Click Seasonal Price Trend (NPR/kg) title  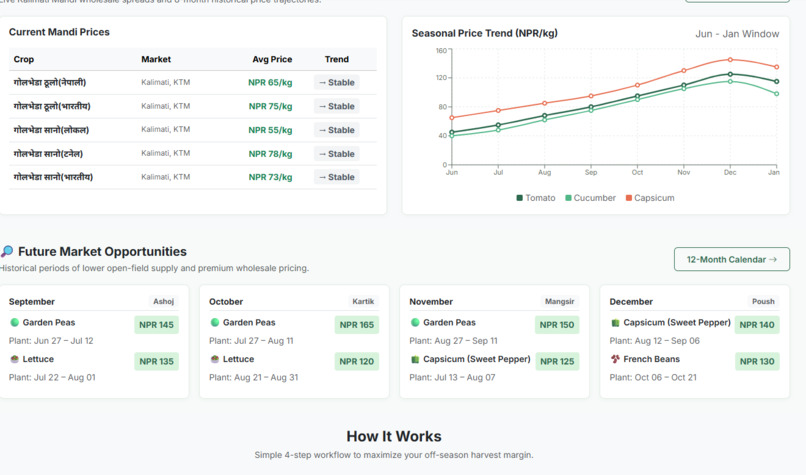(485, 33)
